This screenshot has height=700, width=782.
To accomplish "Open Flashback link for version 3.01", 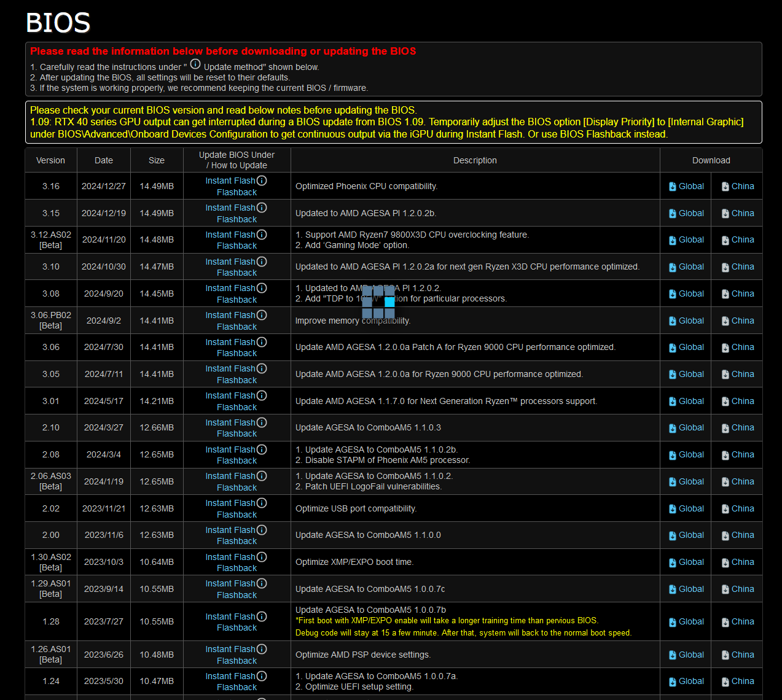I will [237, 407].
